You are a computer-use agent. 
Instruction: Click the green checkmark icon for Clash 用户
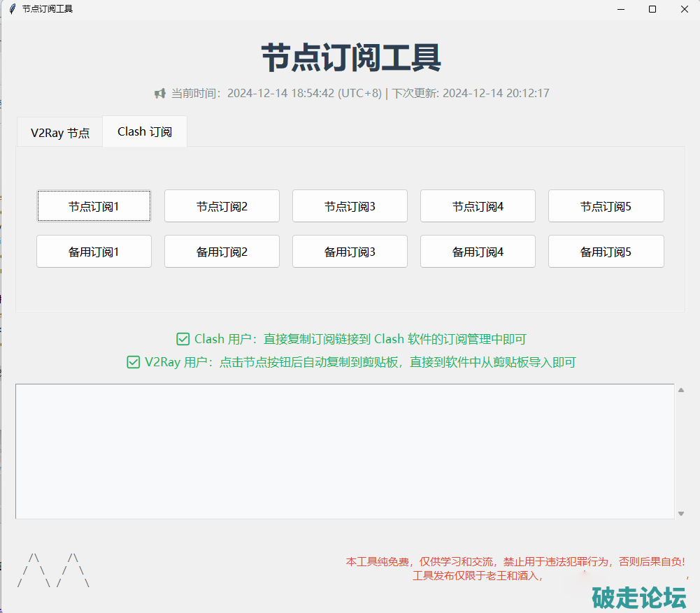[183, 339]
